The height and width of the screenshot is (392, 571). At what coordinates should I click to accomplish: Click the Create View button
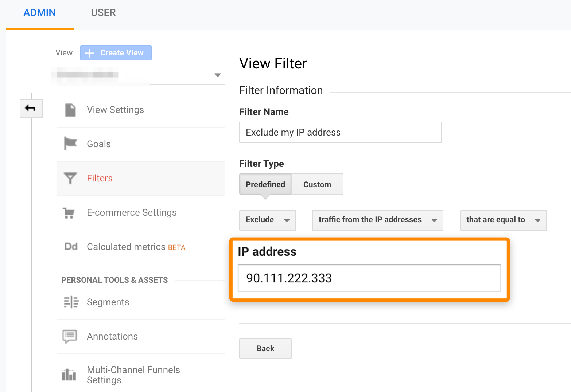click(116, 52)
